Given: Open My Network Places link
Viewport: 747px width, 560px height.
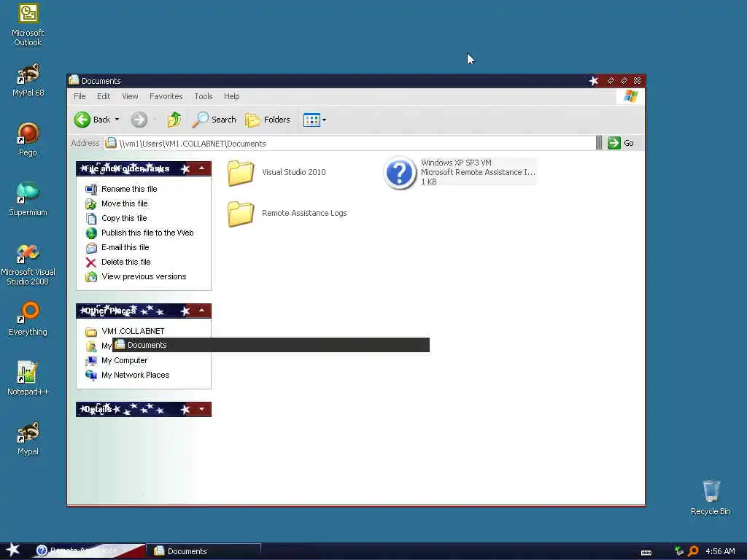Looking at the screenshot, I should pos(135,376).
